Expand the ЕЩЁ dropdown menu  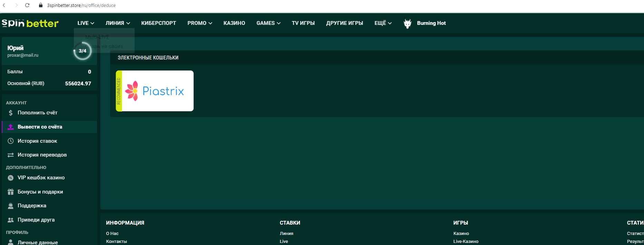383,23
